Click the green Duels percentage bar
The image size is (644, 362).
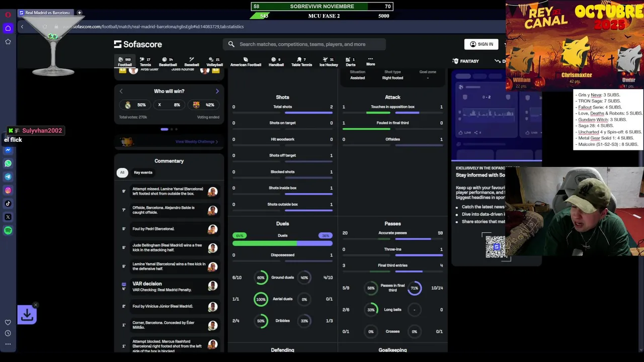point(264,243)
